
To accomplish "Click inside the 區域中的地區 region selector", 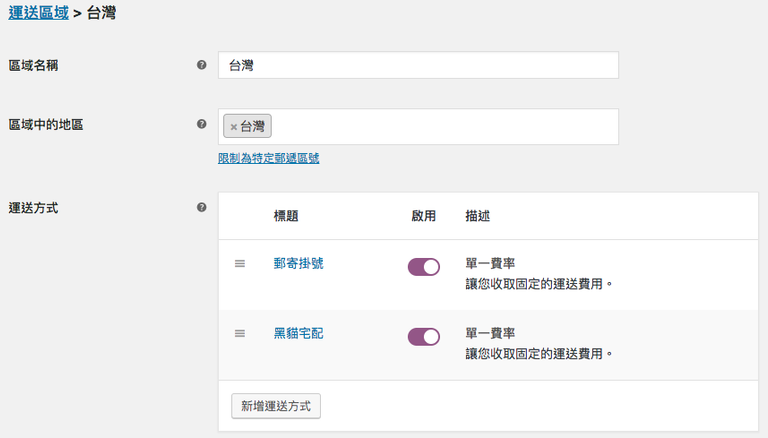I will pos(440,127).
